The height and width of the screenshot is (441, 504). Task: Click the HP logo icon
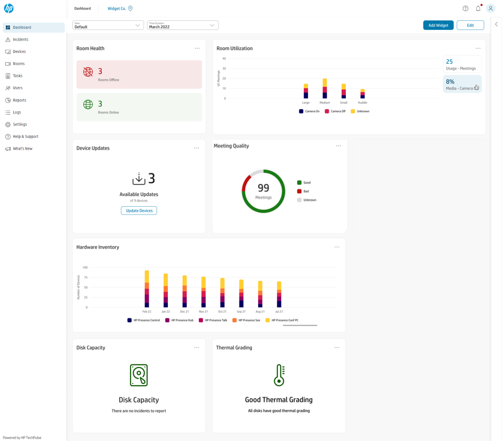8,8
